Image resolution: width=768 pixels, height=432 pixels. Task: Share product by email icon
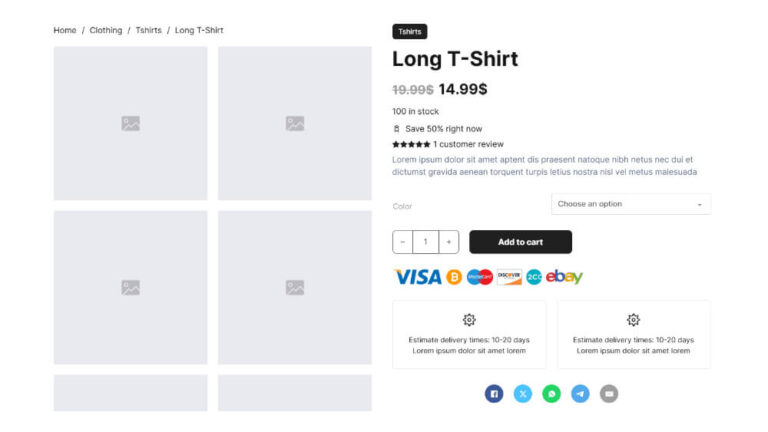coord(608,394)
